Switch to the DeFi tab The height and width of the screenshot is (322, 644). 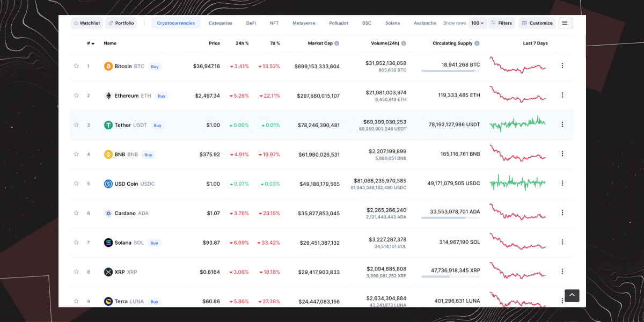coord(251,23)
